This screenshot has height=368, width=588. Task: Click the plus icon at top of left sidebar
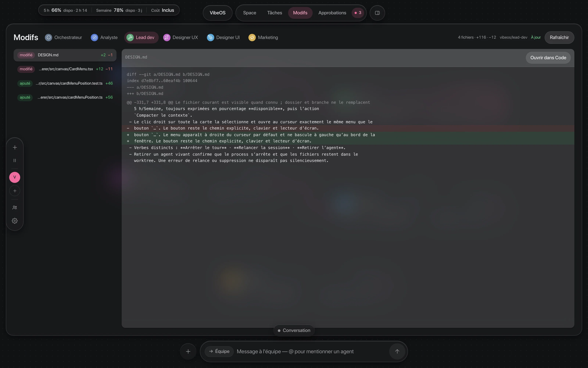(x=15, y=148)
